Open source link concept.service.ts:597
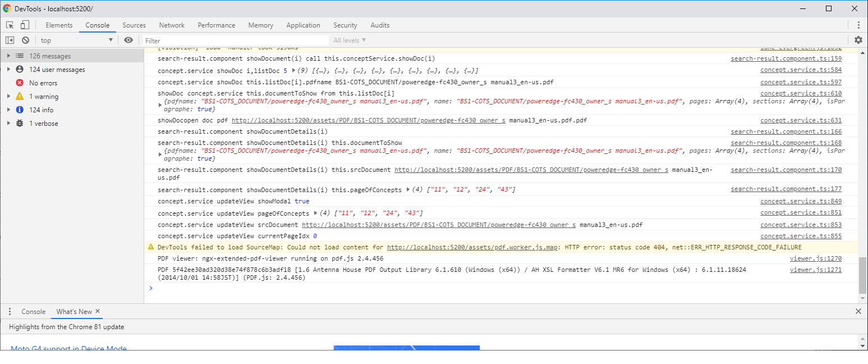Screen dimensions: 868x364 (801, 82)
